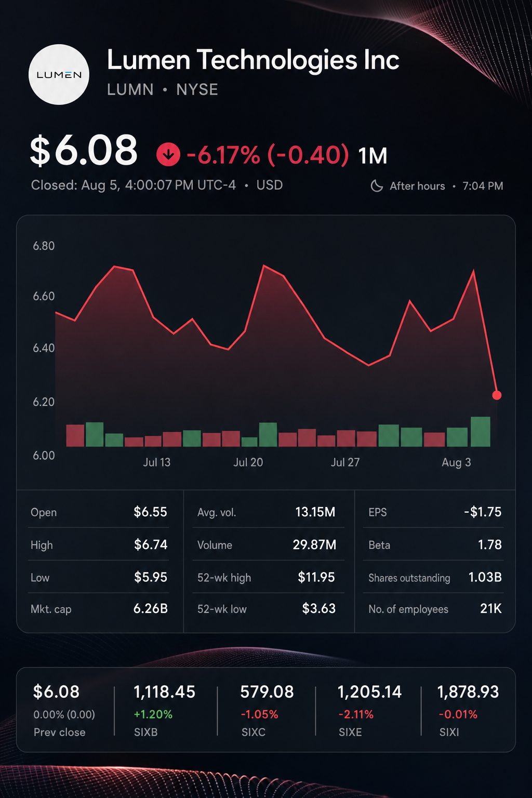Click the Lumen company logo

[59, 74]
